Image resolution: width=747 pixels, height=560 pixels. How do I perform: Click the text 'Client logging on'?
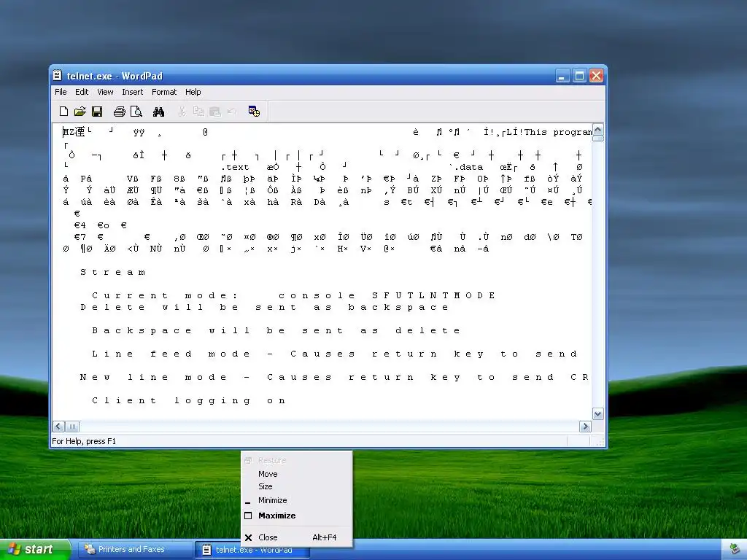(189, 401)
